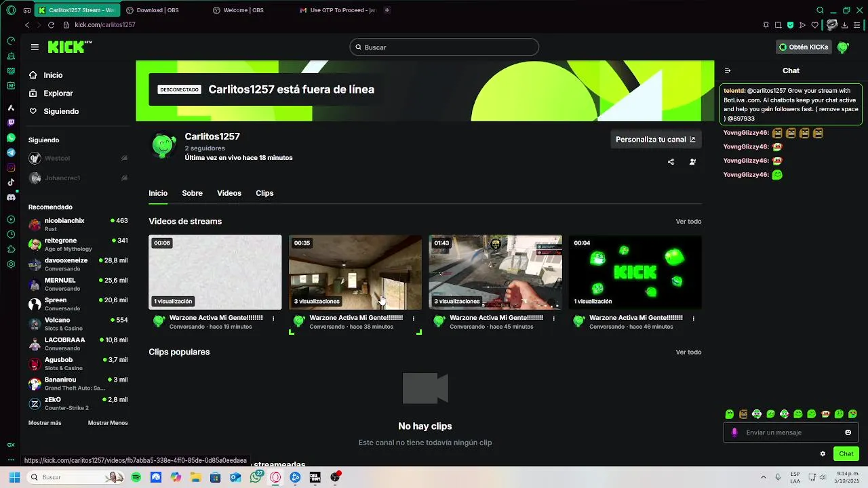Select the Inicio channel tab
The width and height of the screenshot is (868, 488).
(x=158, y=193)
